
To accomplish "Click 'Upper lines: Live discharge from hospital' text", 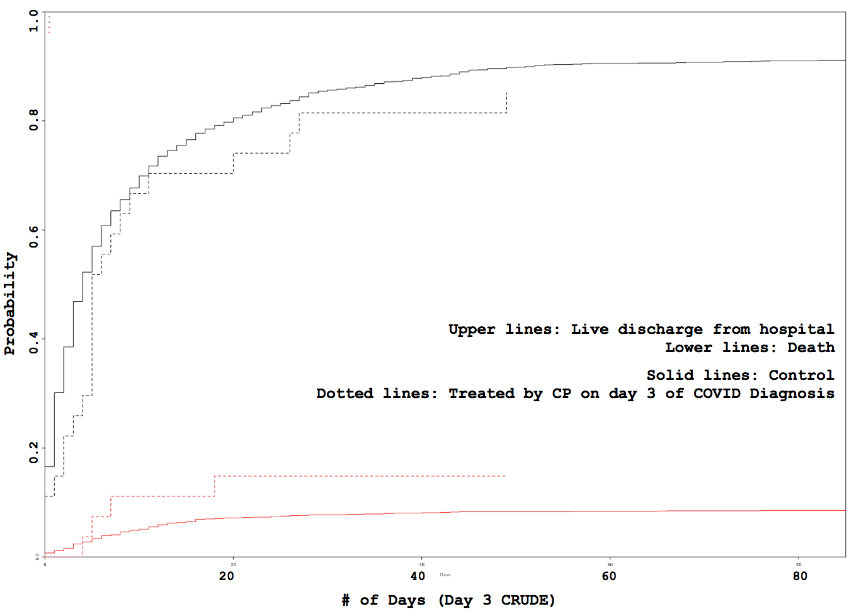I will point(641,329).
